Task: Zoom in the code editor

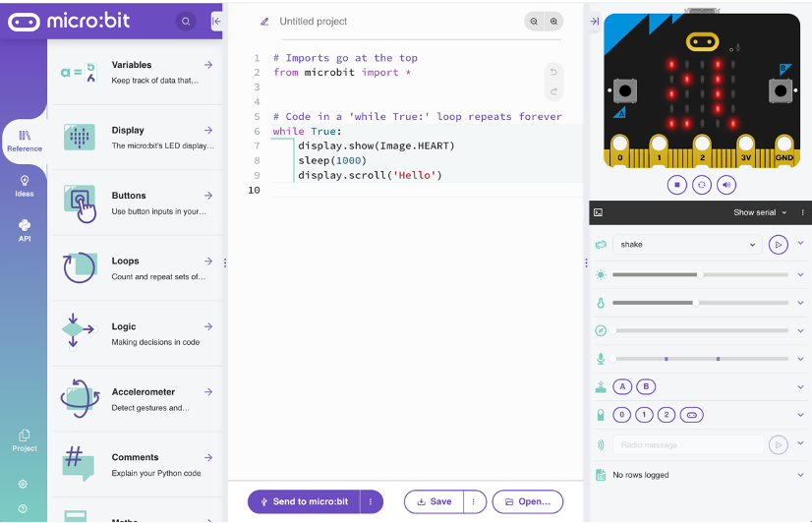Action: click(553, 22)
